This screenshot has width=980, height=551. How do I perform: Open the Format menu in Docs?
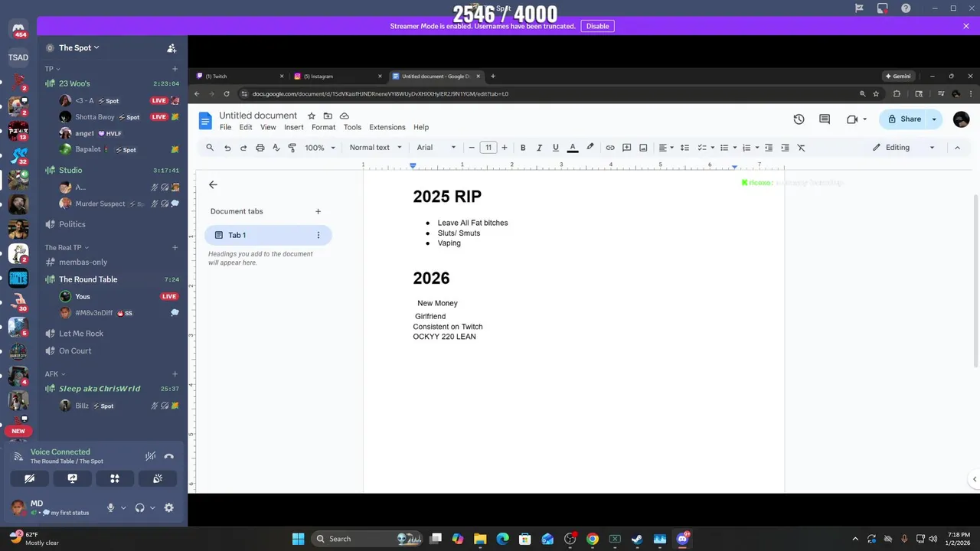click(x=323, y=127)
